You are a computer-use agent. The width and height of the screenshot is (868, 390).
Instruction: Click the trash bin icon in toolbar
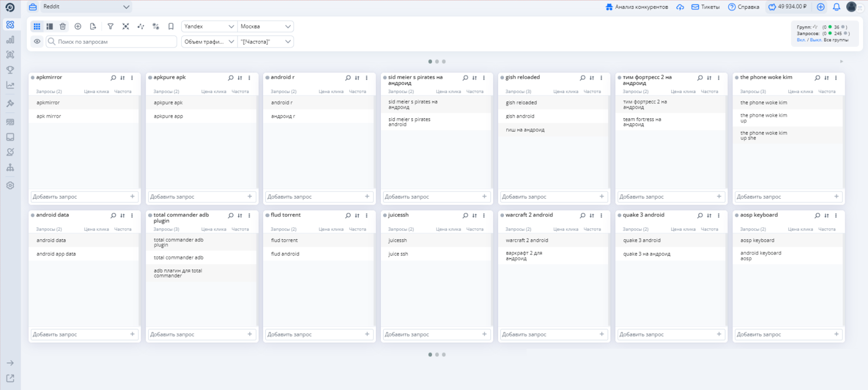[x=63, y=27]
